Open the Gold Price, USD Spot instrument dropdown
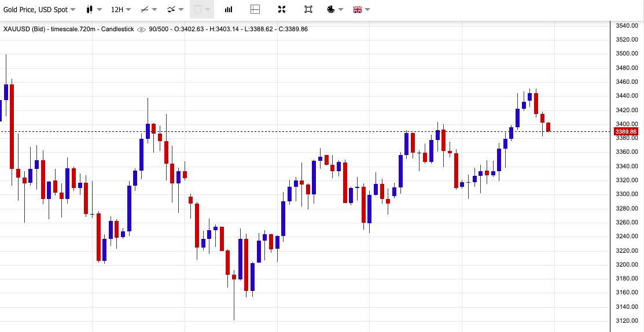 click(x=39, y=9)
